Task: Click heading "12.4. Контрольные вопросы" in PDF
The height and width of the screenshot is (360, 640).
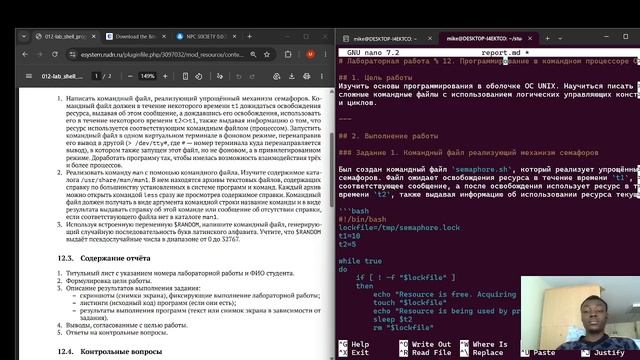Action: (109, 351)
